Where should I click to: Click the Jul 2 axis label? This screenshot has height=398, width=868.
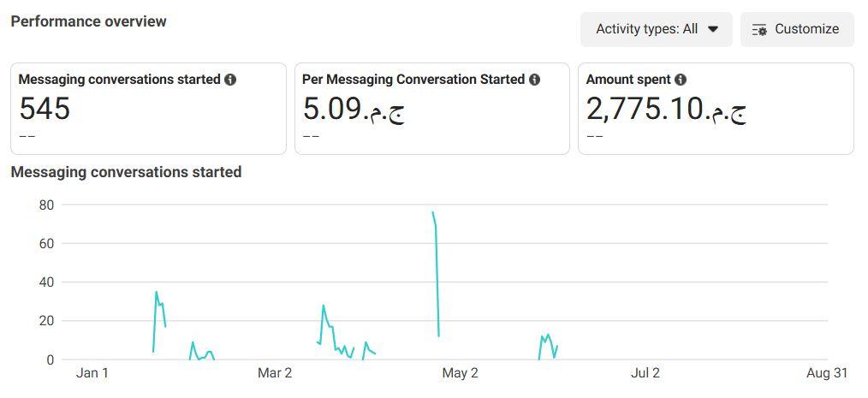point(645,373)
